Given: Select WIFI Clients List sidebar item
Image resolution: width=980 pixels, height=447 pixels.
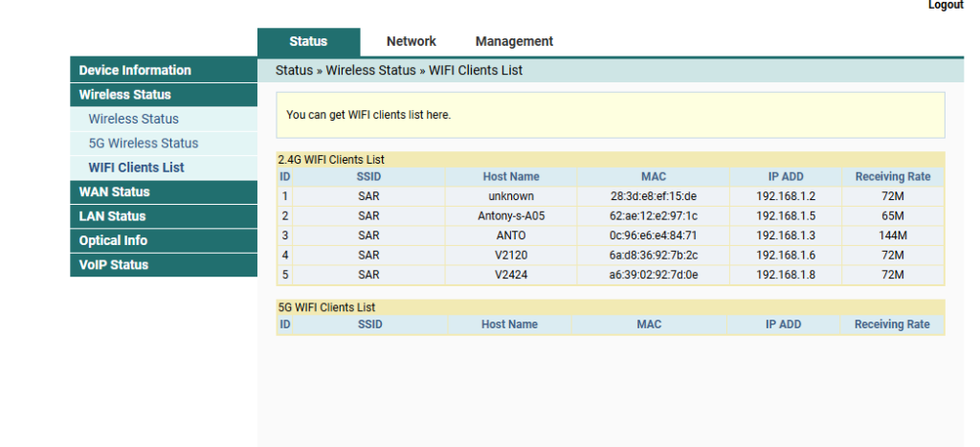Looking at the screenshot, I should (x=137, y=168).
